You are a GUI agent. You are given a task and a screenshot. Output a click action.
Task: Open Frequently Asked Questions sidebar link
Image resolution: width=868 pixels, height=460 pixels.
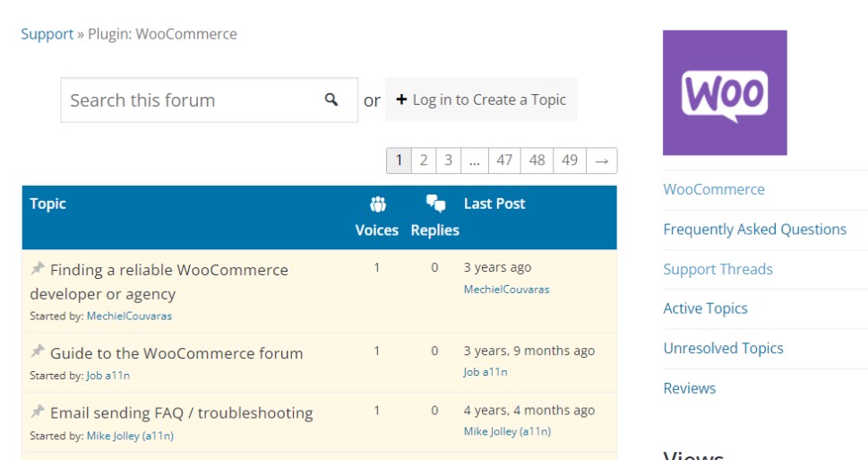click(x=754, y=230)
